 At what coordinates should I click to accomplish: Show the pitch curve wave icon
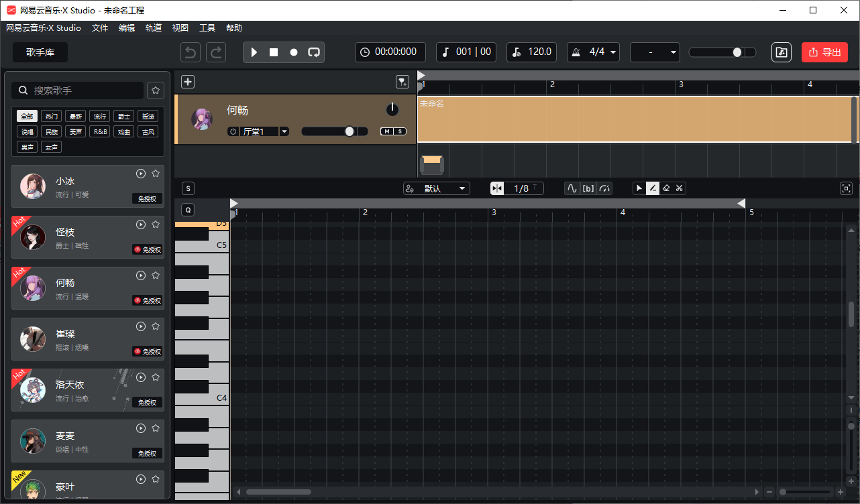pyautogui.click(x=572, y=188)
